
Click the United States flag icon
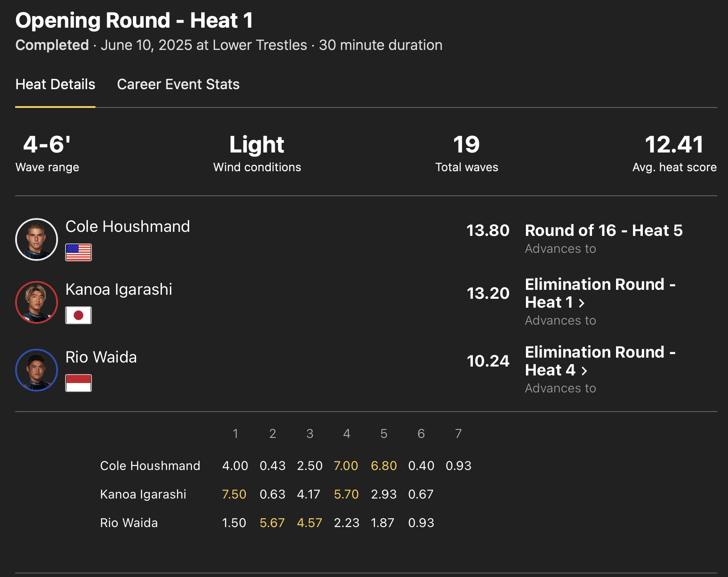(x=79, y=252)
